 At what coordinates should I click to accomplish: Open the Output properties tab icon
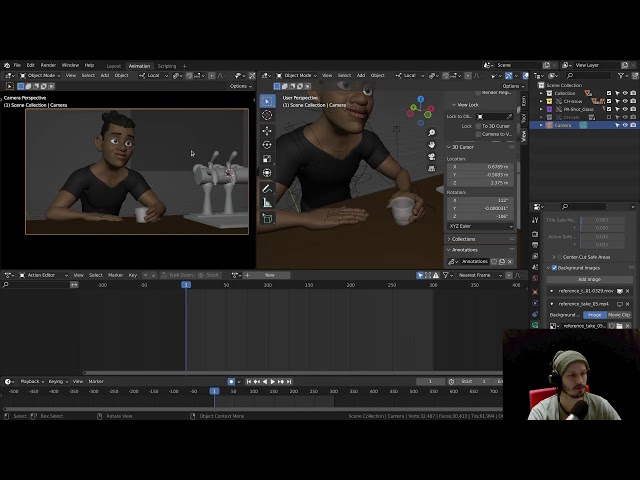pos(535,245)
